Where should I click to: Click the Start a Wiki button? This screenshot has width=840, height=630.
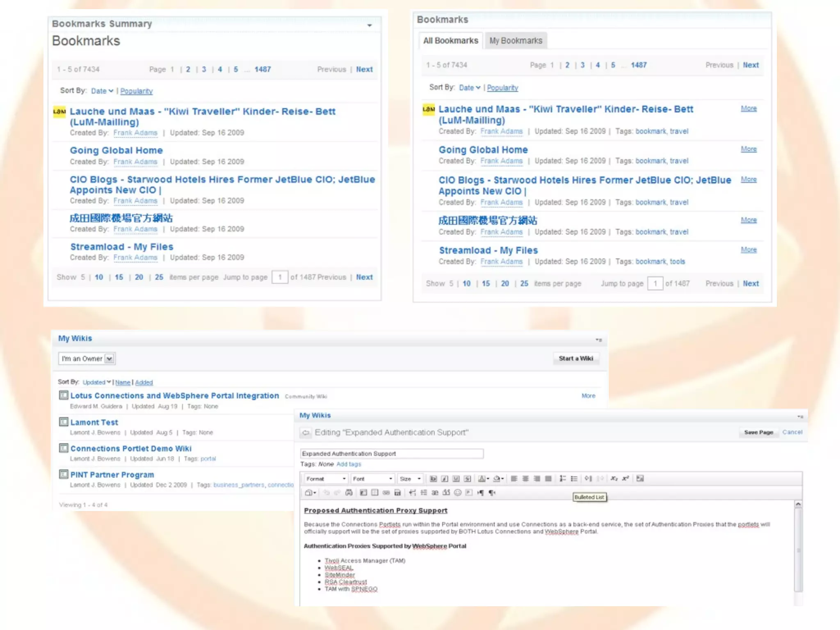pos(576,358)
